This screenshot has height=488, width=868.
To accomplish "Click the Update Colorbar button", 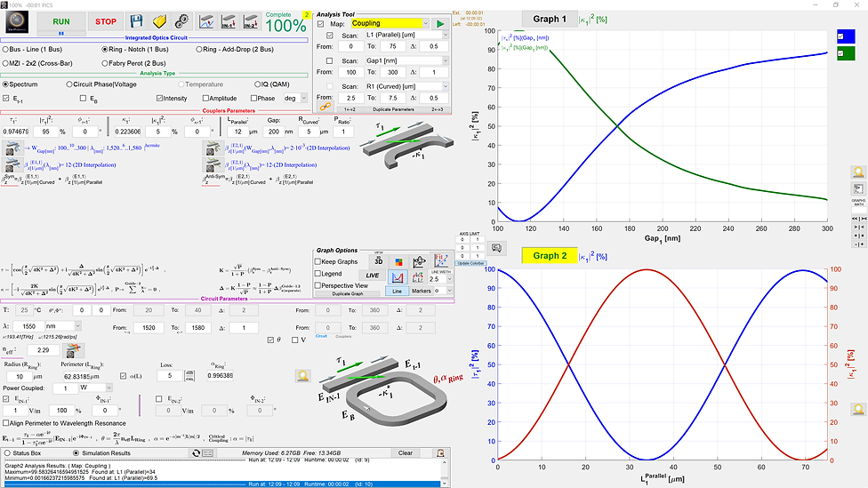I will (x=470, y=263).
